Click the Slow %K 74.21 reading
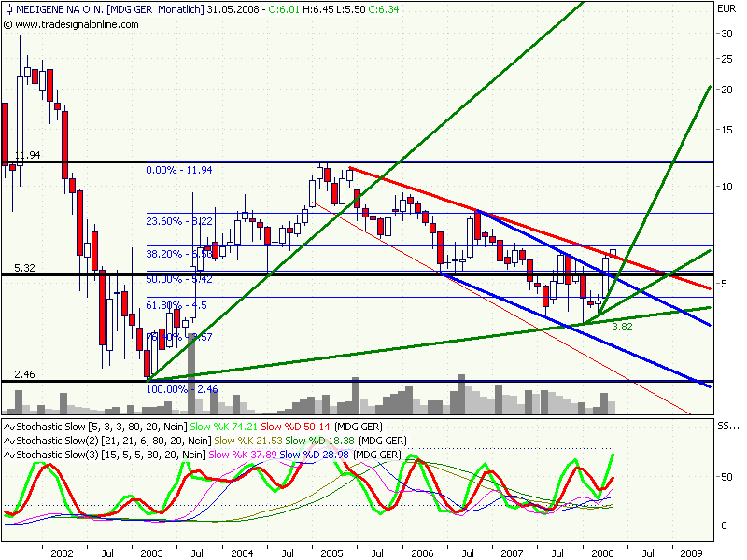Viewport: 747px width, 560px height. pyautogui.click(x=223, y=427)
